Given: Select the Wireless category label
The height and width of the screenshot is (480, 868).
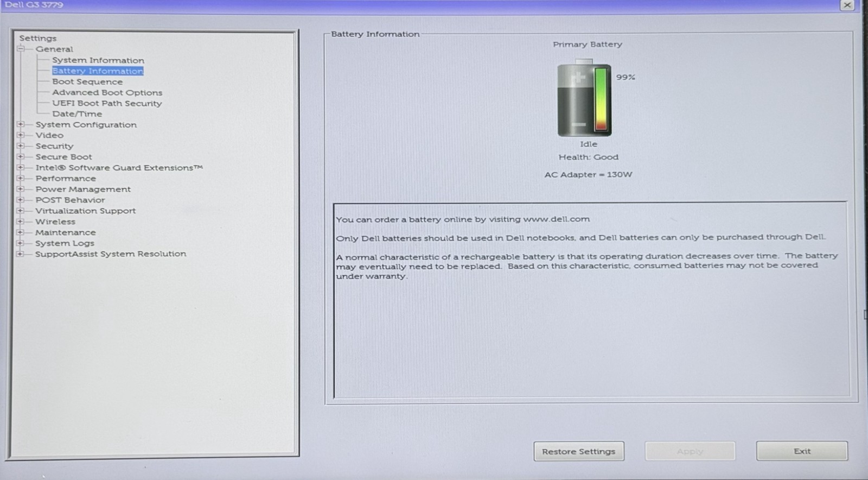Looking at the screenshot, I should [55, 222].
